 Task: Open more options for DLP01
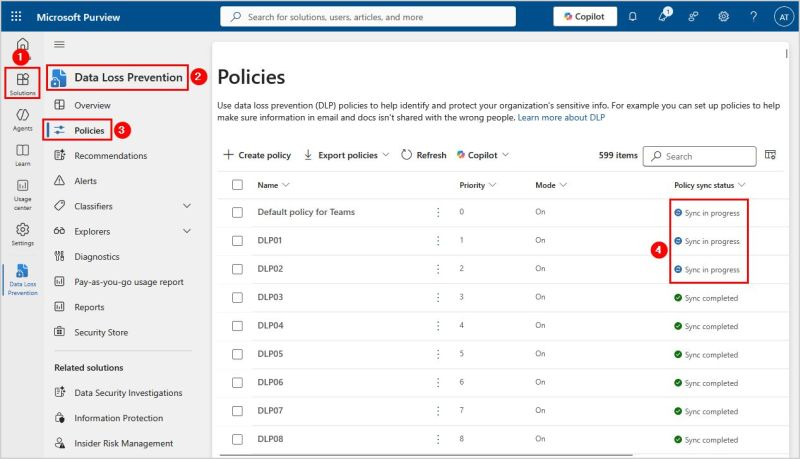click(438, 240)
